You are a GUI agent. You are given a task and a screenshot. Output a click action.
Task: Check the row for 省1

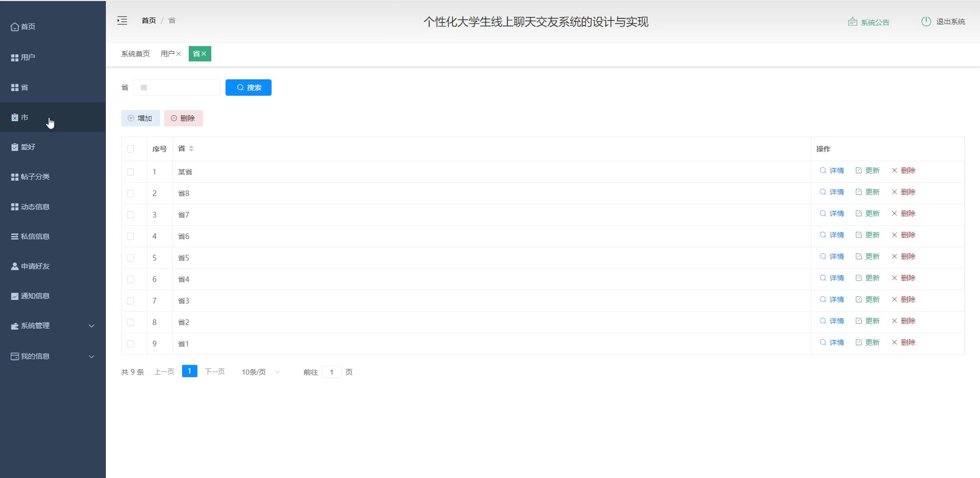point(130,344)
